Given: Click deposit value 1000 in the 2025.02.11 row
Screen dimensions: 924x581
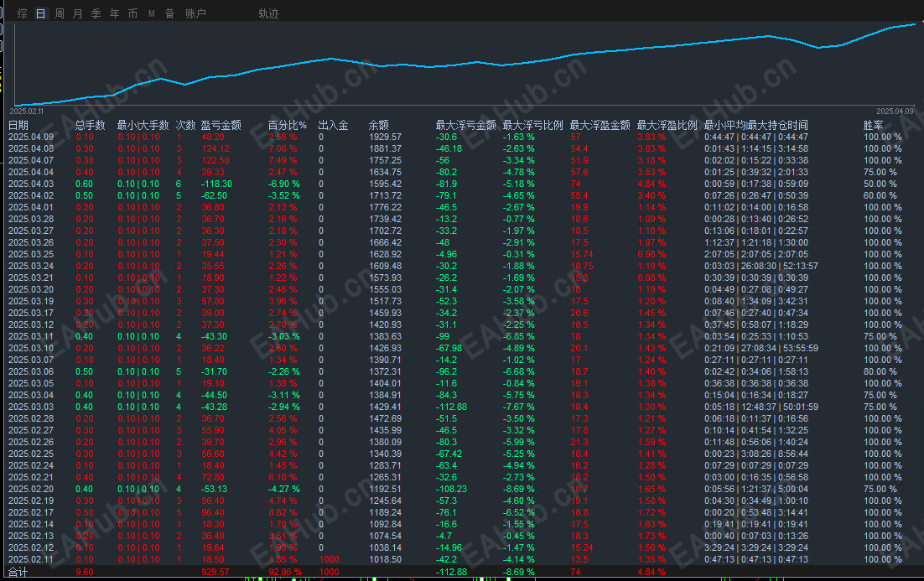Looking at the screenshot, I should (x=329, y=559).
